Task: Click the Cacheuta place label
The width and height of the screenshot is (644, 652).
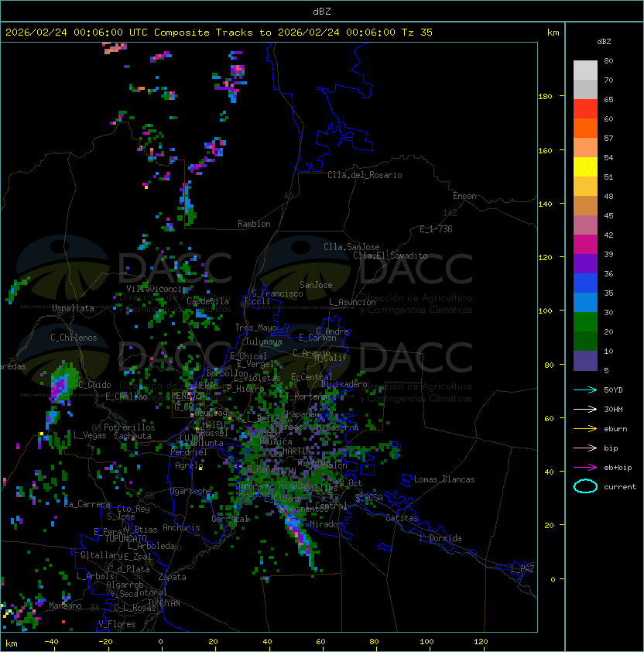Action: (x=132, y=436)
